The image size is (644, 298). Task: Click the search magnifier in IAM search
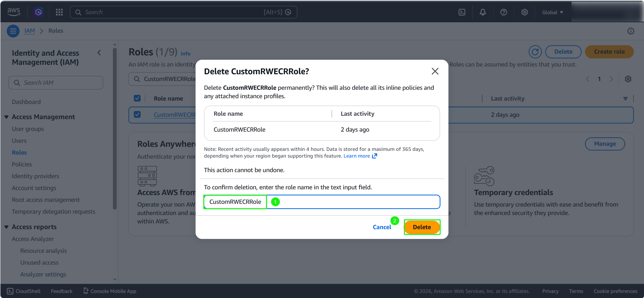pyautogui.click(x=17, y=83)
